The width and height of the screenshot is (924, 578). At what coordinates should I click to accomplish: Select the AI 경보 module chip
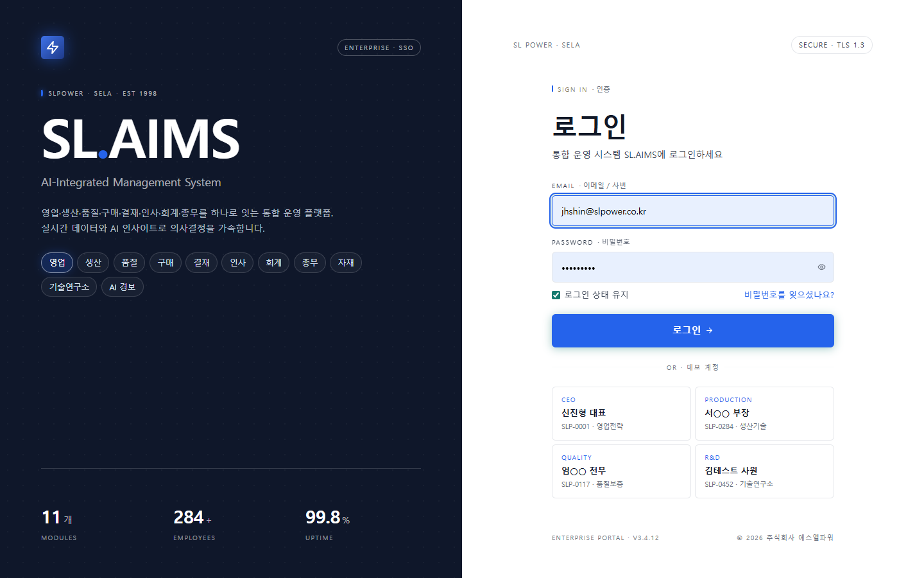tap(123, 287)
